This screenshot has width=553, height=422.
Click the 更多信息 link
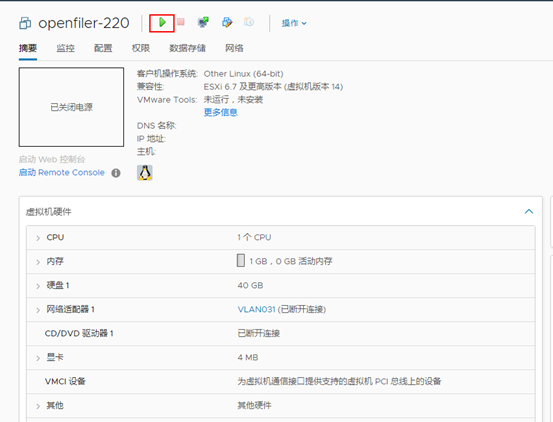point(221,112)
